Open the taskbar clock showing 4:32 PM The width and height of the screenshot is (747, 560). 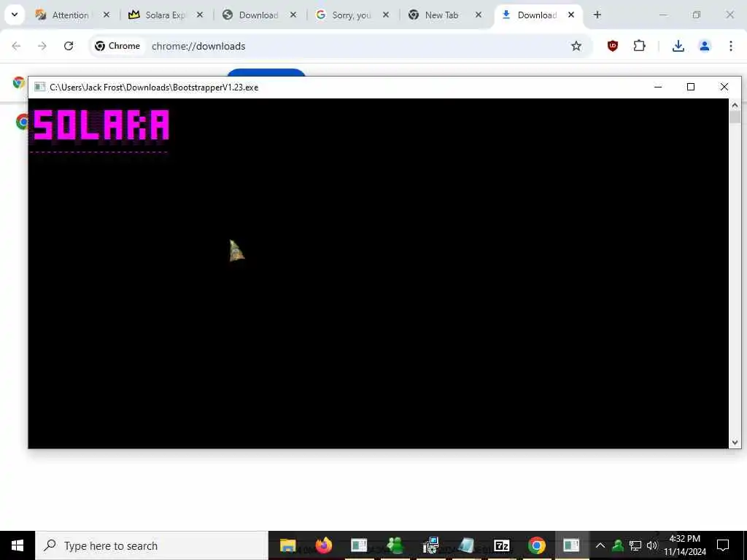tap(685, 545)
